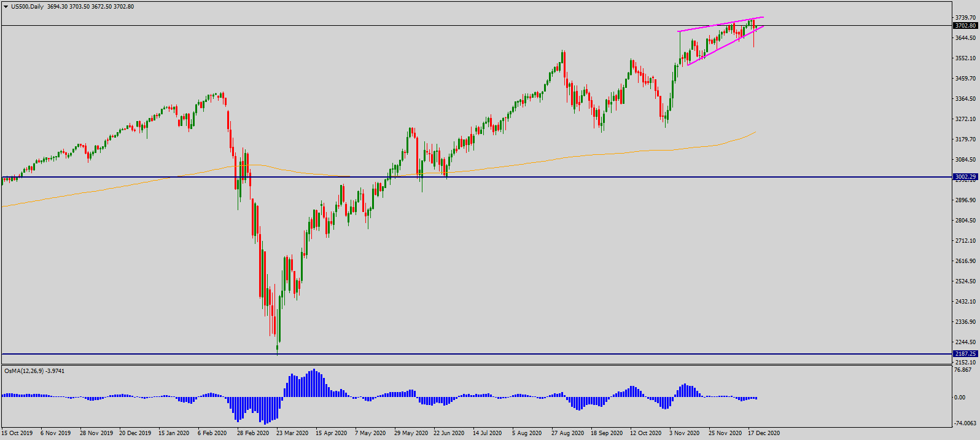
Task: Select the blue horizontal line at 2187.25
Action: pyautogui.click(x=476, y=354)
